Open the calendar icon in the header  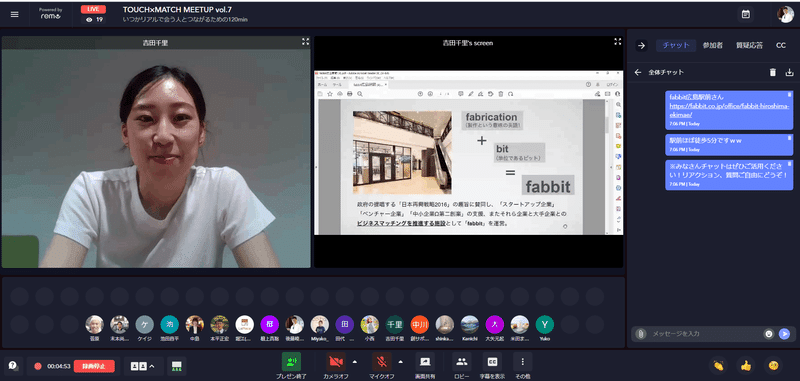pyautogui.click(x=745, y=14)
